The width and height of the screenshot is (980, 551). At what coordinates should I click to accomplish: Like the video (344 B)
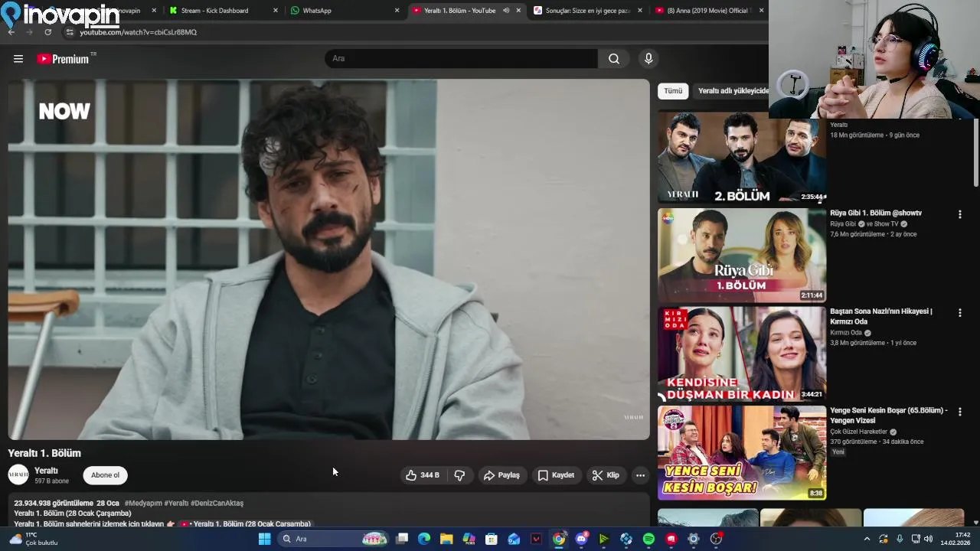[423, 475]
